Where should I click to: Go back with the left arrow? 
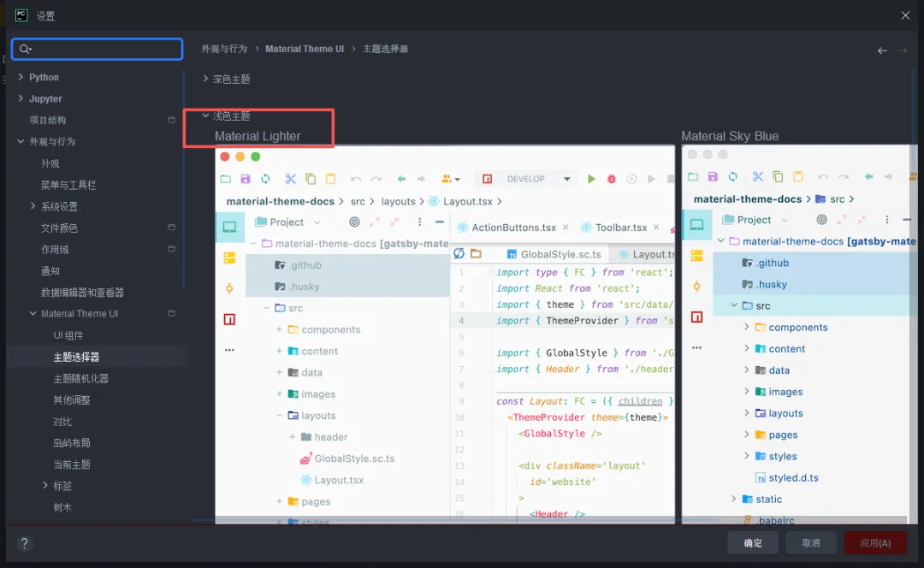pyautogui.click(x=882, y=50)
